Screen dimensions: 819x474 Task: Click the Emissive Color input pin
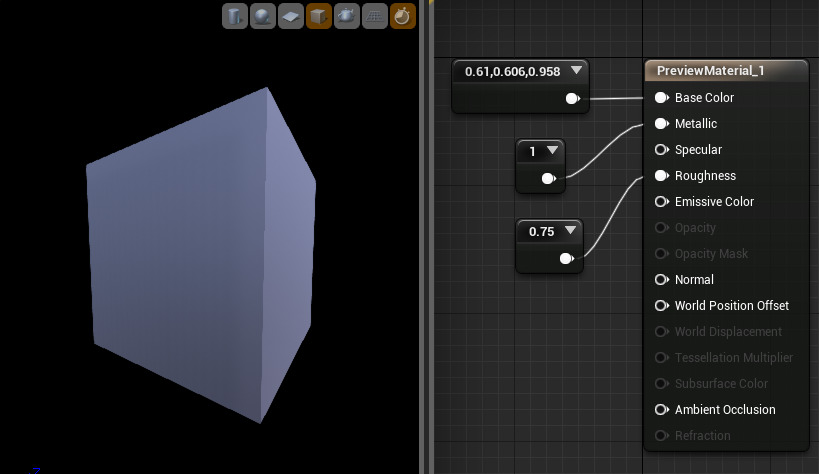pos(661,202)
